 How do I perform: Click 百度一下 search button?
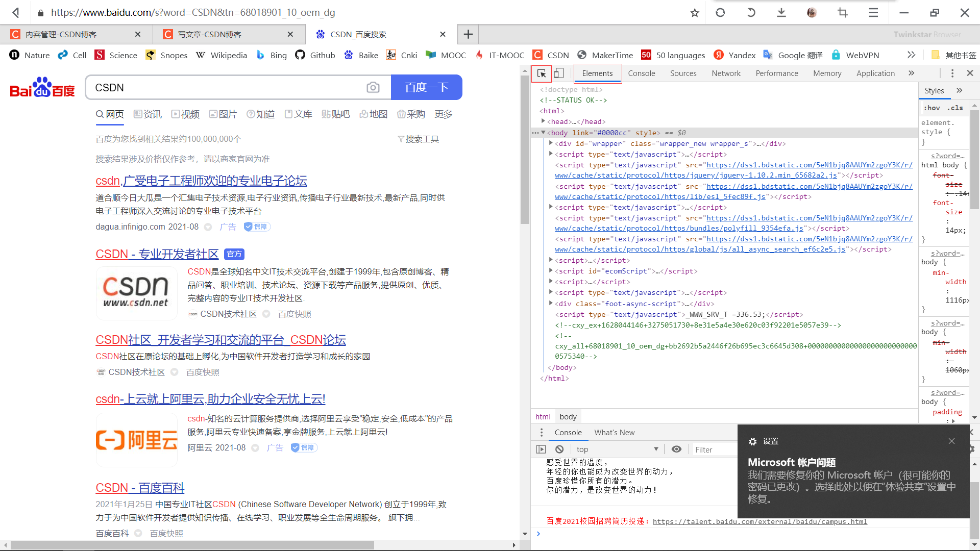click(427, 87)
